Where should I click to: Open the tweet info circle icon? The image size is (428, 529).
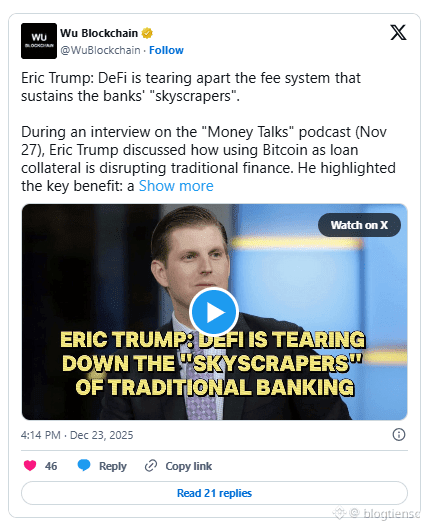pos(399,435)
